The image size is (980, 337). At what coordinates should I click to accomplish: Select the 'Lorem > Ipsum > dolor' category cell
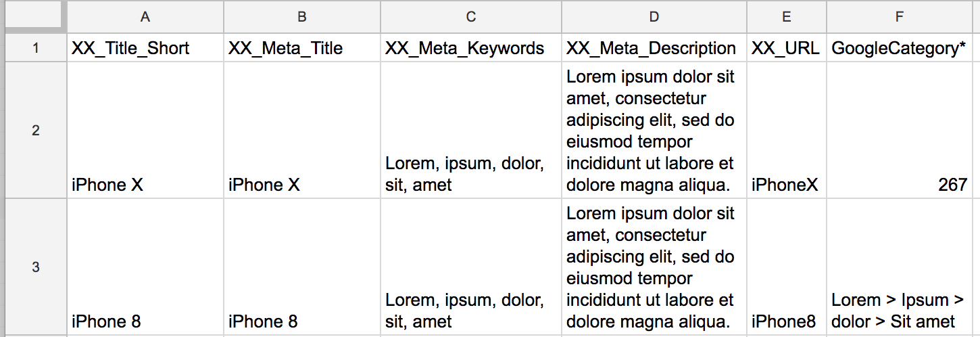[899, 267]
